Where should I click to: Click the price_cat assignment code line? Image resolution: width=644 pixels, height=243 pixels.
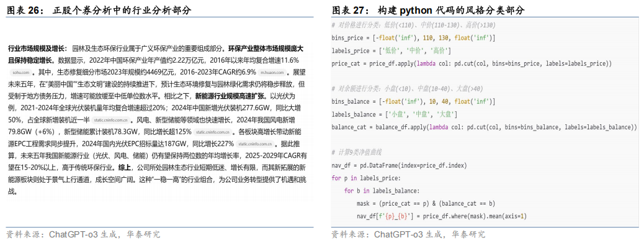click(472, 64)
